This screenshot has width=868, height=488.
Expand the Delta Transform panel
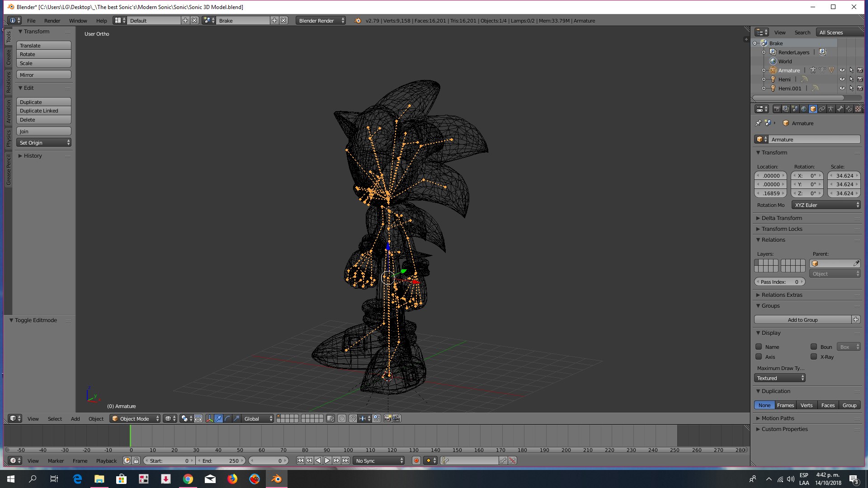coord(782,218)
